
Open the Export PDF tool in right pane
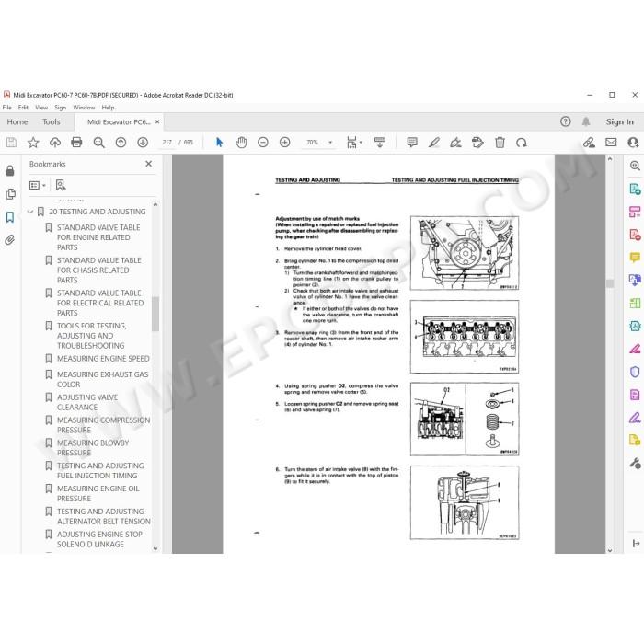pos(635,190)
